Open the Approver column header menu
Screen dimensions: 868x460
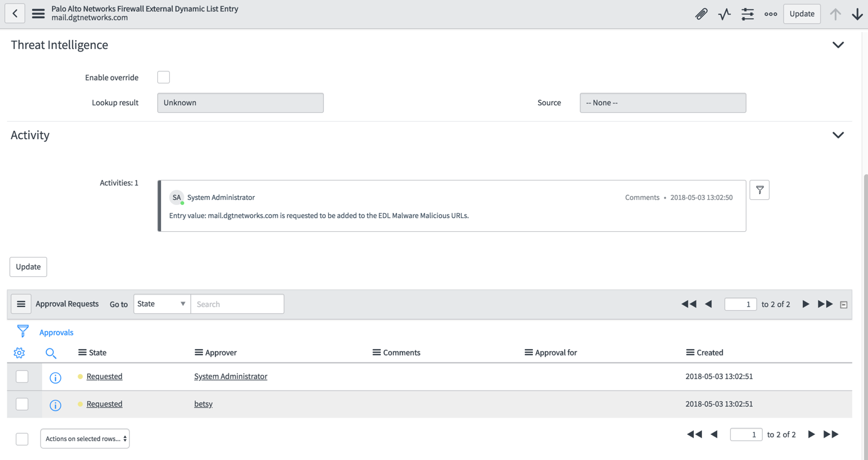(x=199, y=353)
